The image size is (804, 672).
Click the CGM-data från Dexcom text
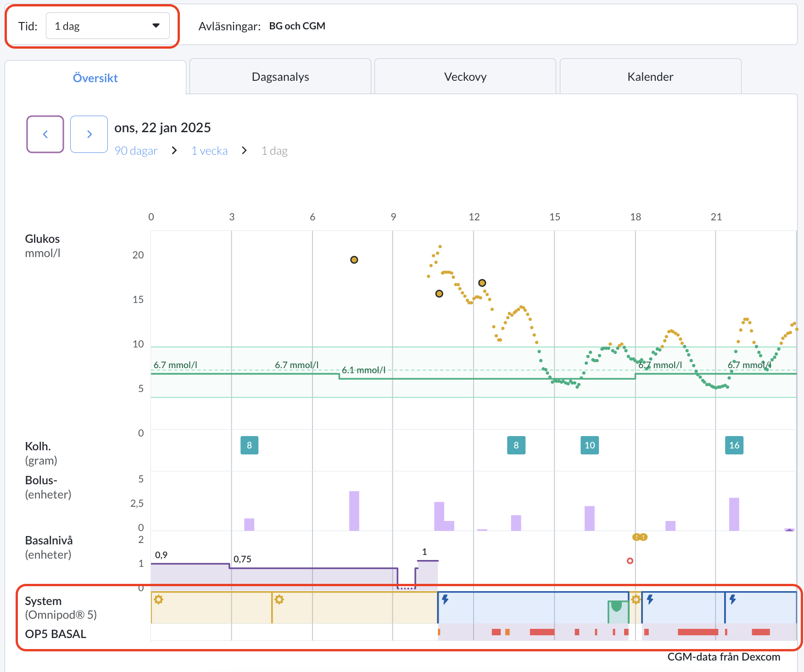tap(724, 657)
